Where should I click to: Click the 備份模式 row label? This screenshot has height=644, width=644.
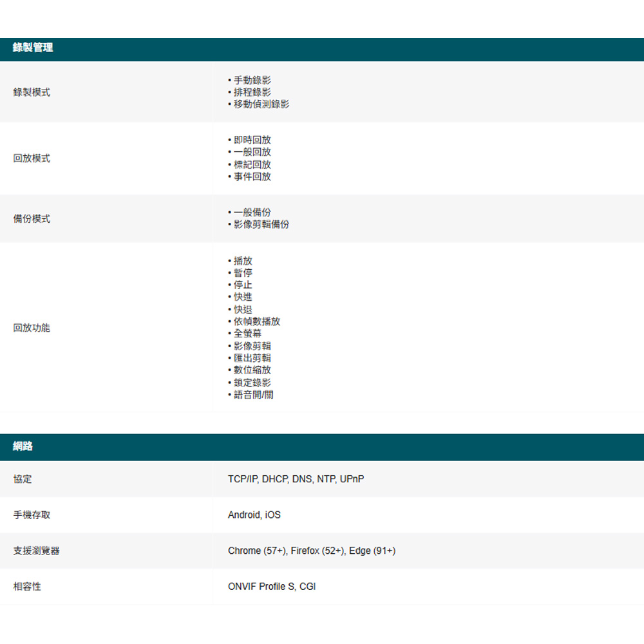(x=32, y=219)
